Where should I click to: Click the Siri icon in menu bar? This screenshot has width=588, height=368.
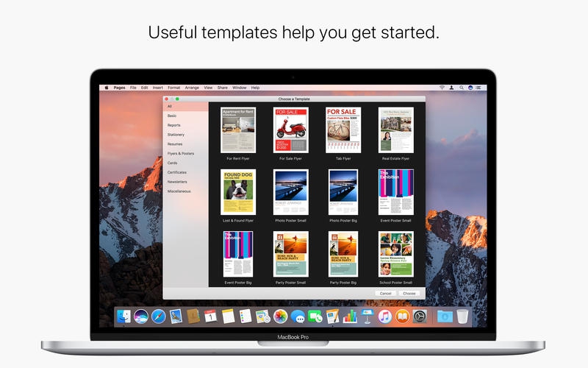[x=470, y=88]
